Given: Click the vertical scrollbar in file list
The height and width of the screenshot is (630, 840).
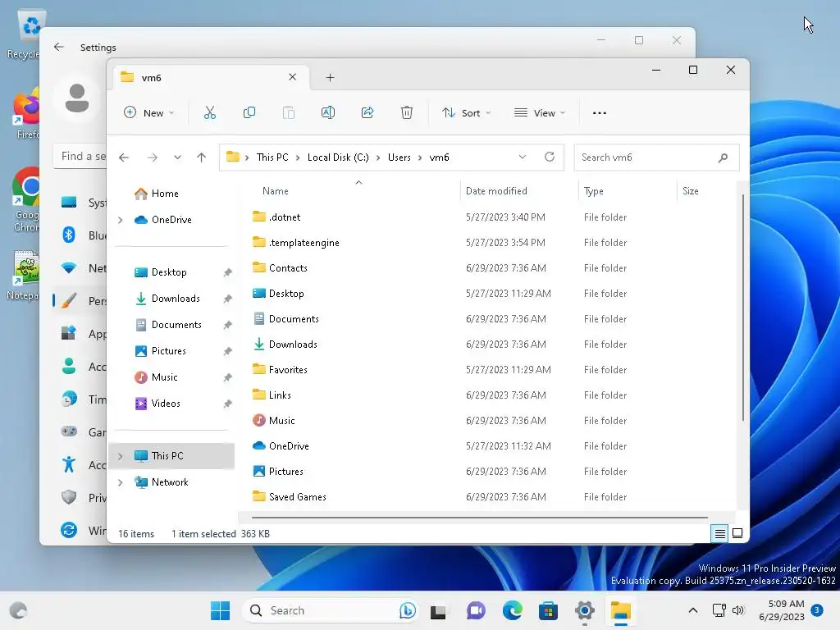Looking at the screenshot, I should coord(743,308).
